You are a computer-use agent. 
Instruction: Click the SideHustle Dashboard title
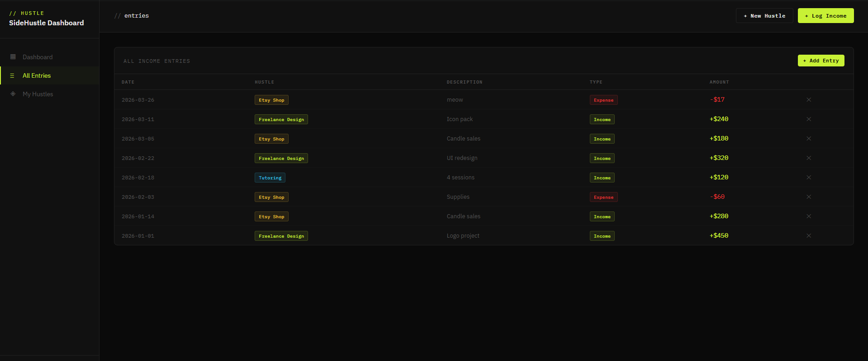47,23
